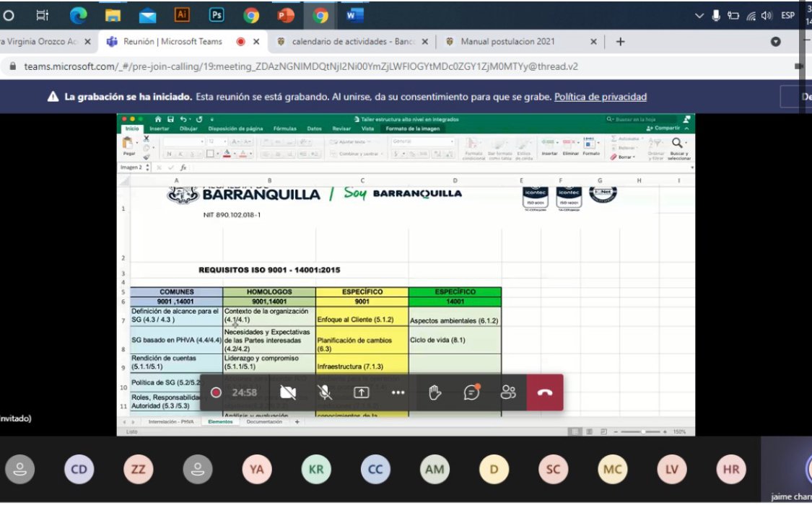The image size is (812, 505).
Task: Switch to calendario de actividades tab
Action: point(350,42)
